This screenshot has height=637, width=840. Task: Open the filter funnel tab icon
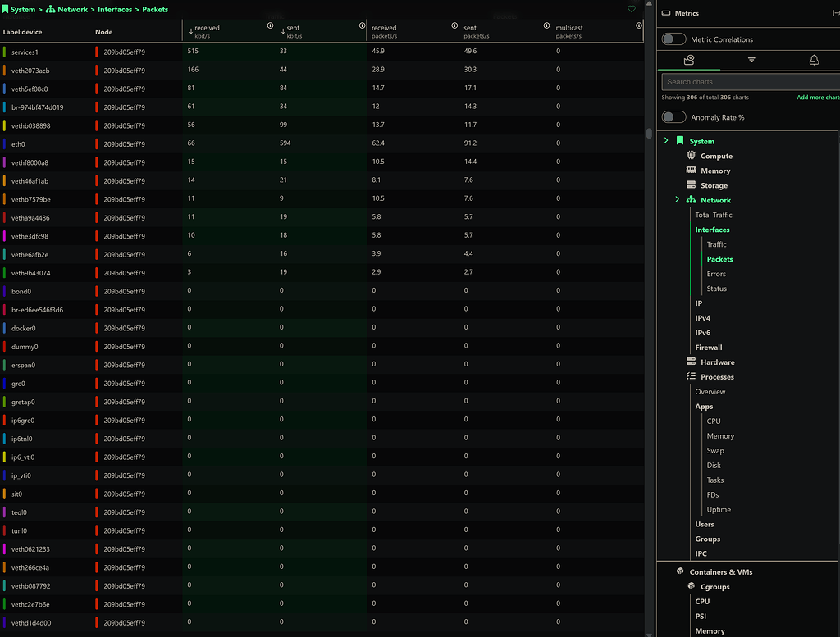[751, 60]
